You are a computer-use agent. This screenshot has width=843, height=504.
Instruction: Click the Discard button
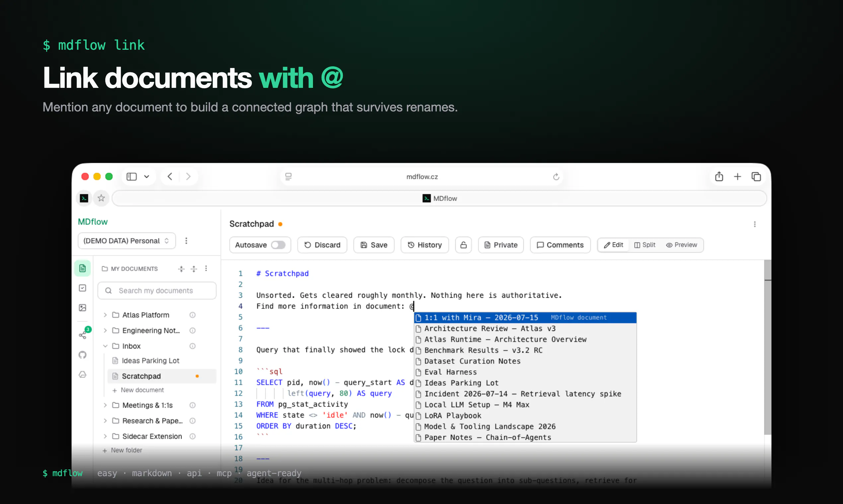point(322,245)
